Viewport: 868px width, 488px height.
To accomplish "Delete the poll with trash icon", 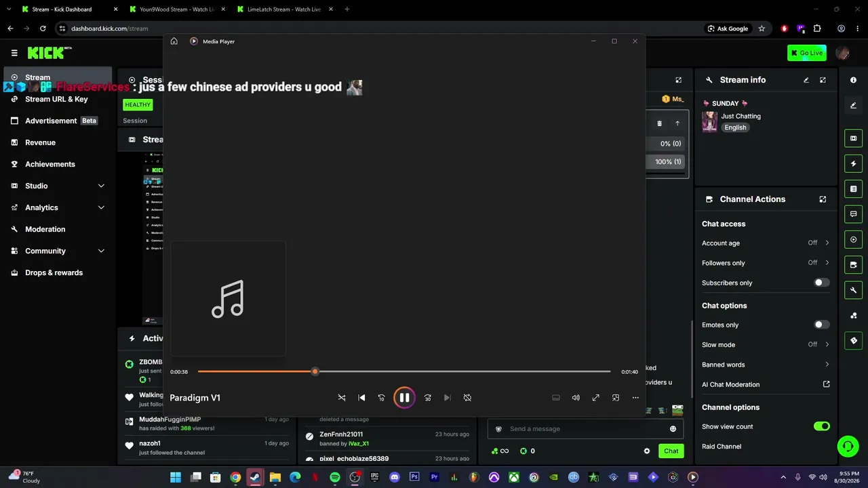I will 660,123.
